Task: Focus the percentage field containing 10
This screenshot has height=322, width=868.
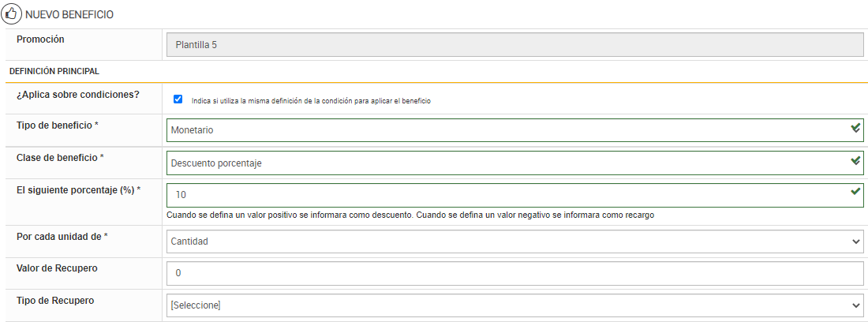Action: point(505,194)
